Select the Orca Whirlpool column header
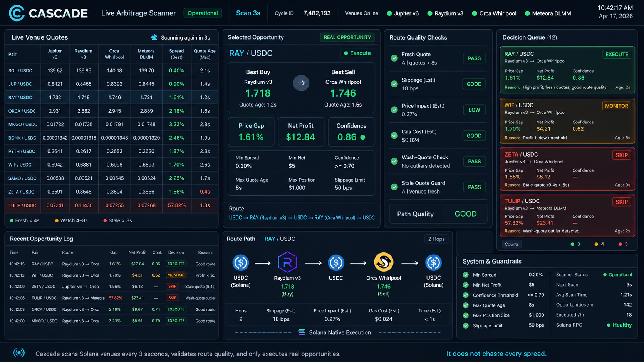644x362 pixels. tap(114, 54)
